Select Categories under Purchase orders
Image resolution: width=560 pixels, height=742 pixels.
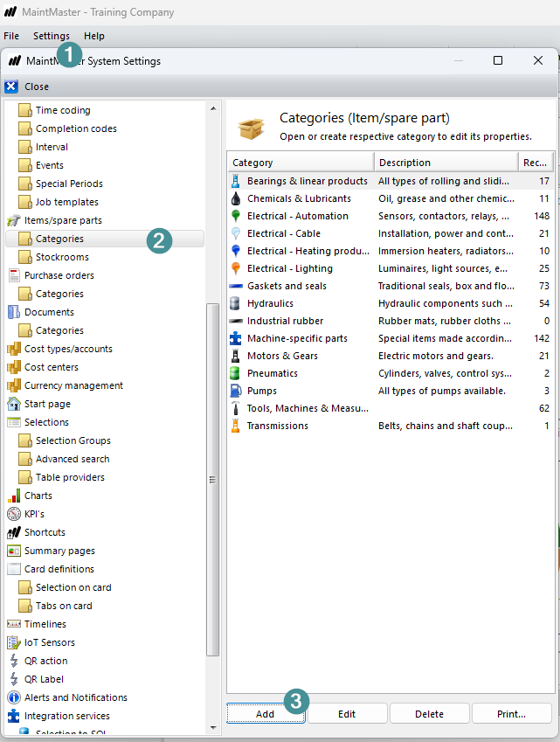click(59, 294)
